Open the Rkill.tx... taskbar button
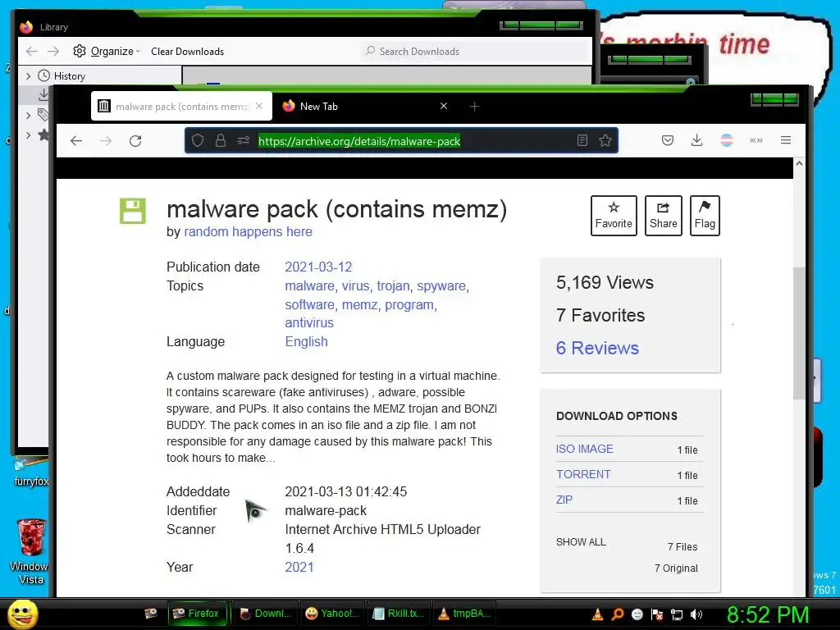 (399, 614)
